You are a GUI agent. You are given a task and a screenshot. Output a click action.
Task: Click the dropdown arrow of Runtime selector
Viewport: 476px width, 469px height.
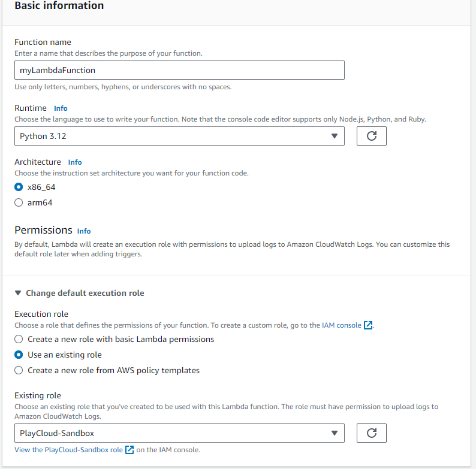[x=335, y=136]
